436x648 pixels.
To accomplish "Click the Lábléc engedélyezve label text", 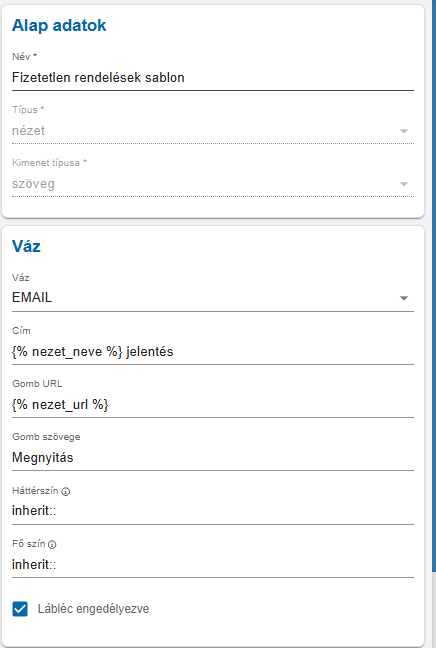I will click(93, 609).
